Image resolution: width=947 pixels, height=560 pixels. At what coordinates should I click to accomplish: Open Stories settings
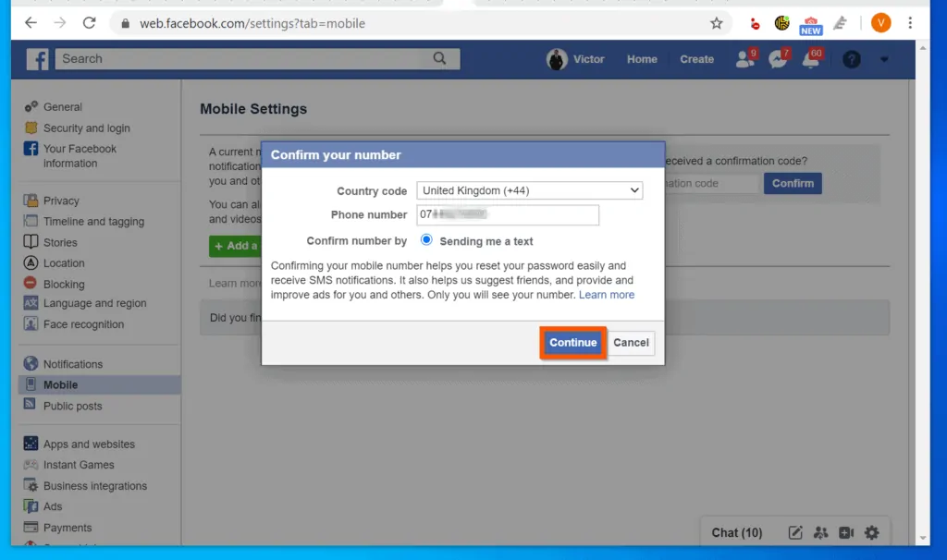pos(60,242)
